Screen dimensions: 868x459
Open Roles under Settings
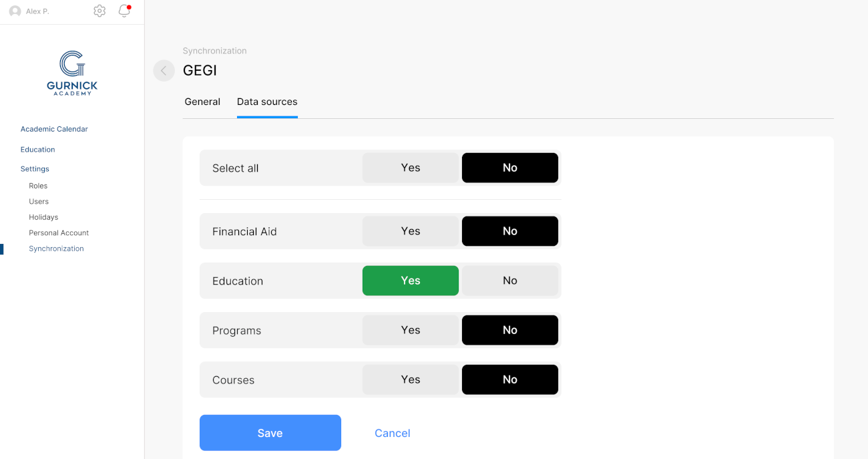click(38, 186)
